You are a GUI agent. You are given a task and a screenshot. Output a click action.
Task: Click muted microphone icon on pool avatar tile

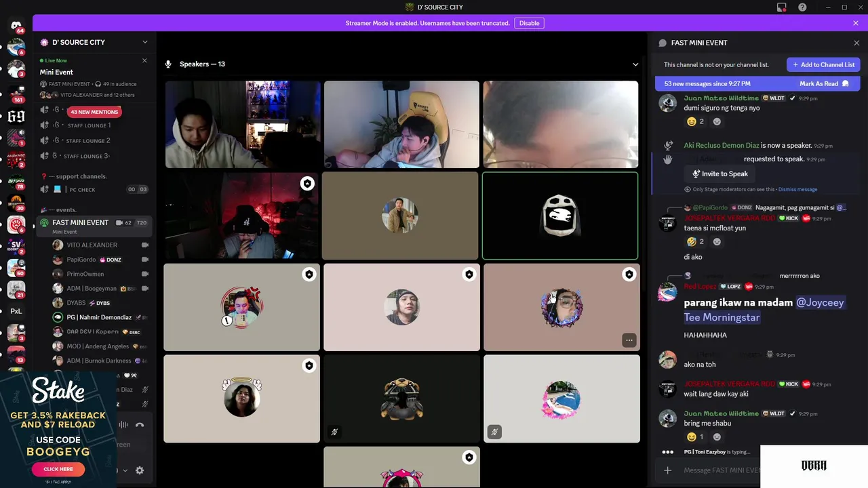(x=494, y=432)
